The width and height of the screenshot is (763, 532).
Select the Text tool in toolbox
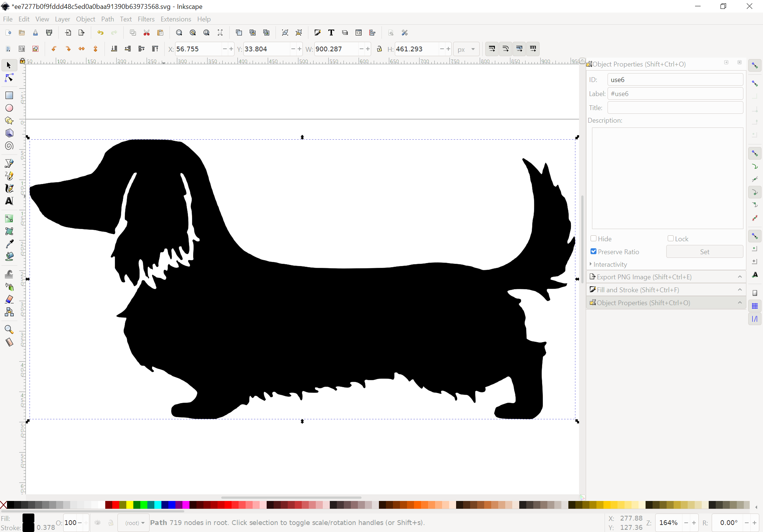pos(9,201)
